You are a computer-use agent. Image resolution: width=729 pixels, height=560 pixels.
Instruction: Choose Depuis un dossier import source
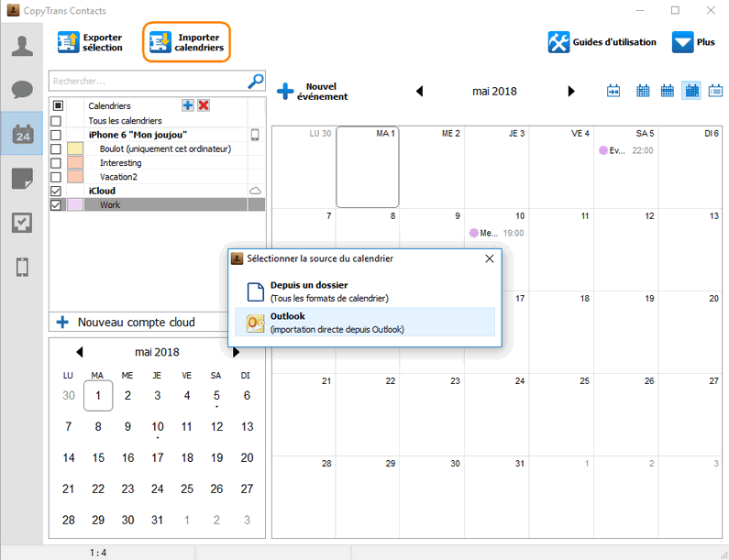(x=365, y=291)
